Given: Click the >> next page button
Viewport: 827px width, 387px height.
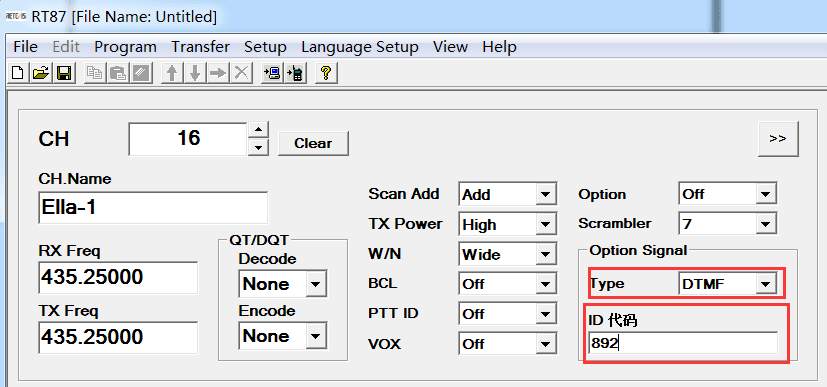Looking at the screenshot, I should click(778, 139).
